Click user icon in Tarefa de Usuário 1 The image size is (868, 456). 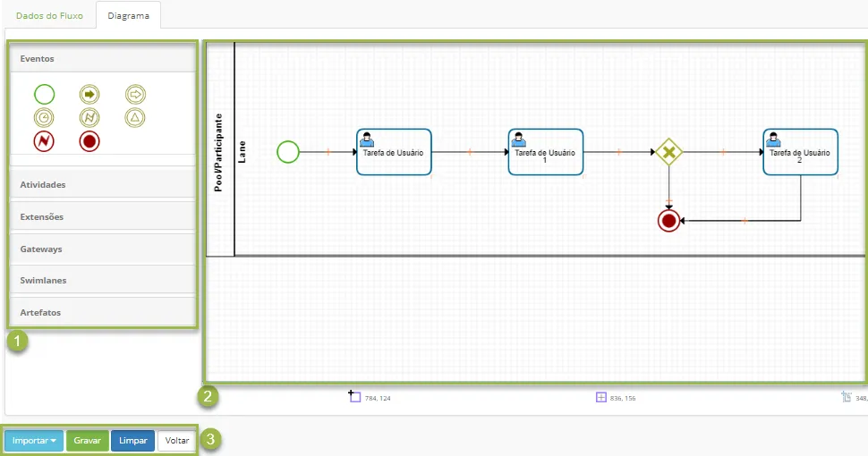click(x=519, y=139)
